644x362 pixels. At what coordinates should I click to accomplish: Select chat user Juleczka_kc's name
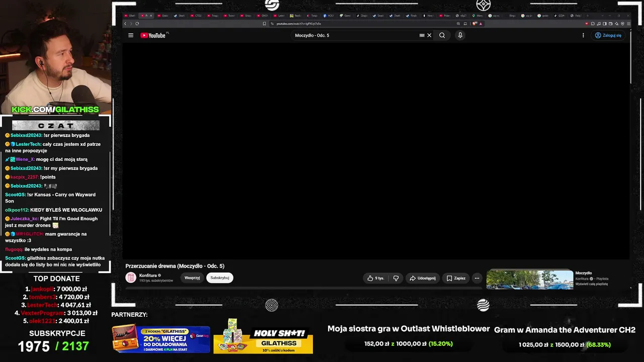(24, 219)
